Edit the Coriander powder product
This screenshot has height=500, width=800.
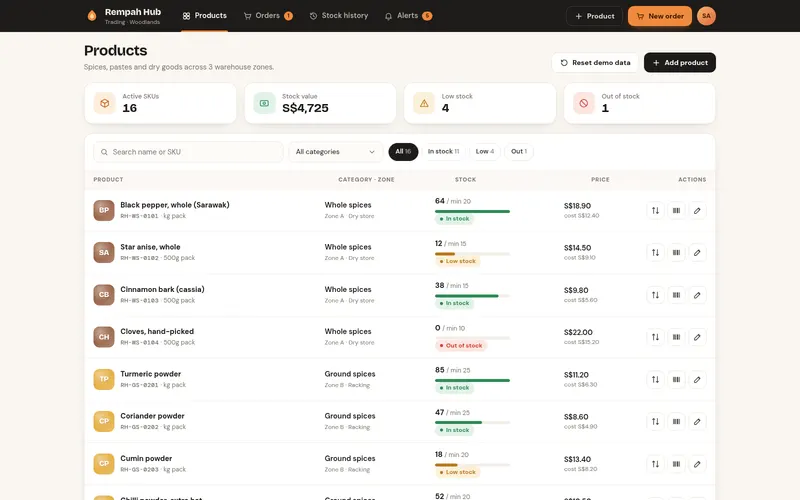pos(697,421)
